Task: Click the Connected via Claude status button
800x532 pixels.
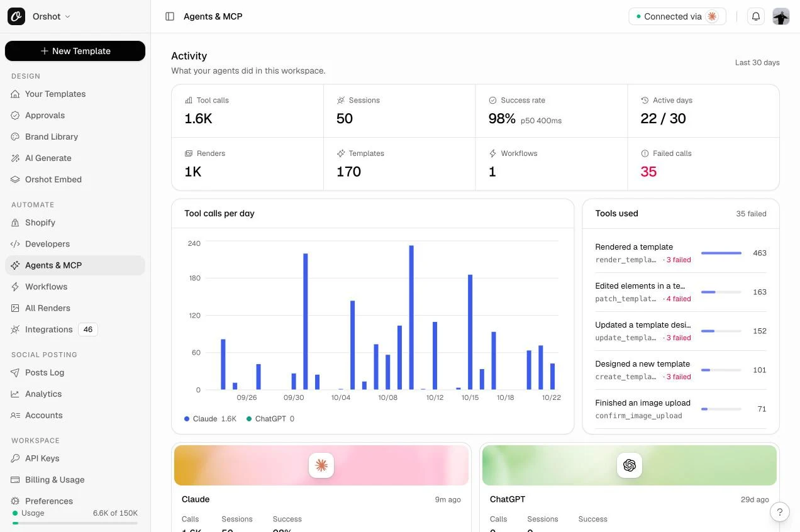Action: tap(677, 16)
